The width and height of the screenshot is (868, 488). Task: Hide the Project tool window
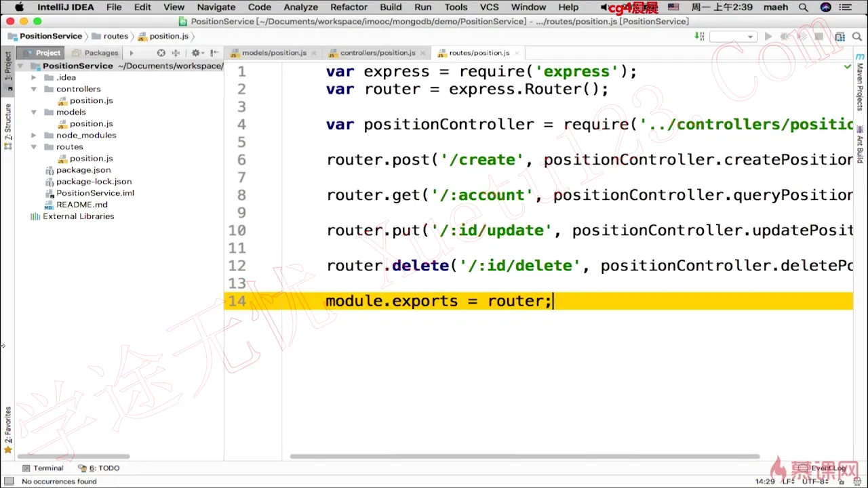click(214, 53)
